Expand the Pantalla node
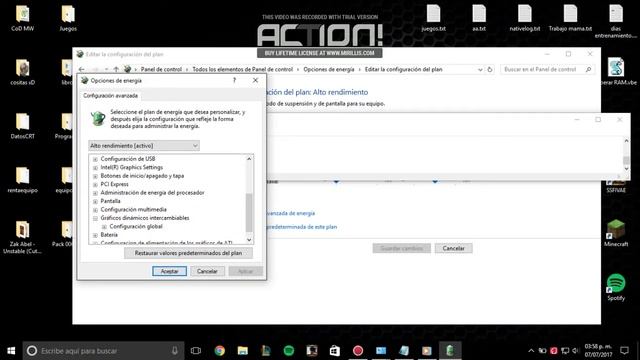640x360 pixels. point(95,202)
